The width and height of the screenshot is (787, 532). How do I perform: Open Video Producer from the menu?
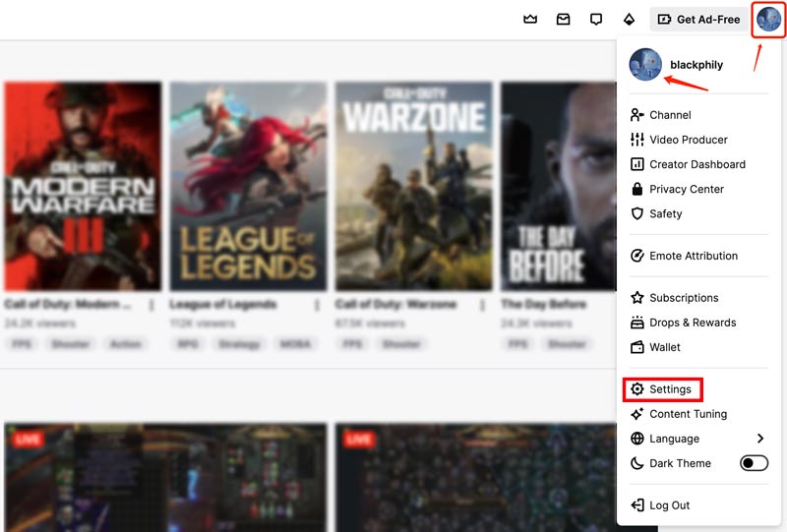point(698,140)
